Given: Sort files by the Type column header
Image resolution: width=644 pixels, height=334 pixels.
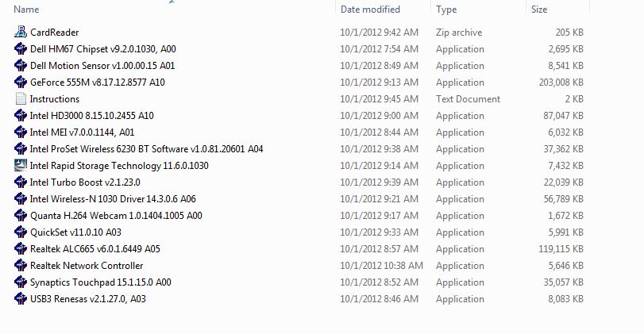Looking at the screenshot, I should coord(446,9).
